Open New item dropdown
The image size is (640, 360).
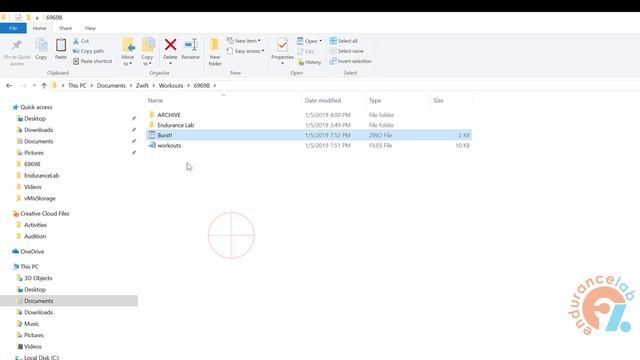(x=244, y=41)
